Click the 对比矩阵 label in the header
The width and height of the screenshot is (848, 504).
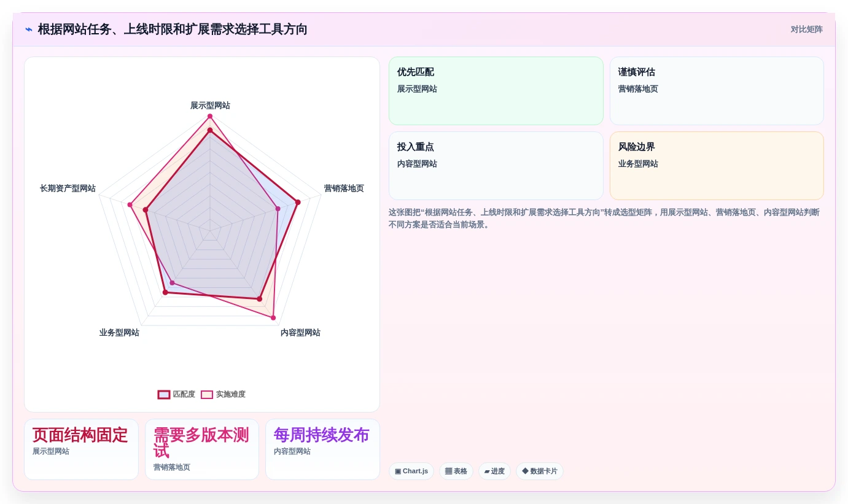coord(806,29)
